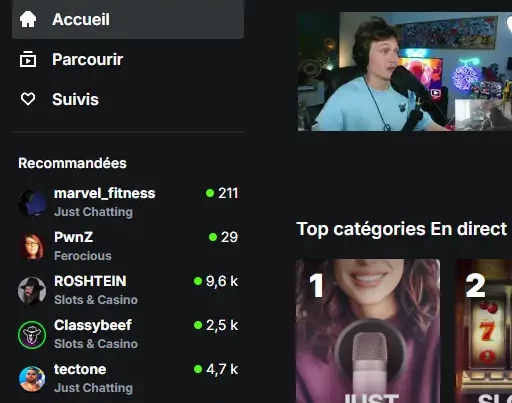The width and height of the screenshot is (512, 403).
Task: Open Classybeef channel avatar
Action: pyautogui.click(x=32, y=335)
